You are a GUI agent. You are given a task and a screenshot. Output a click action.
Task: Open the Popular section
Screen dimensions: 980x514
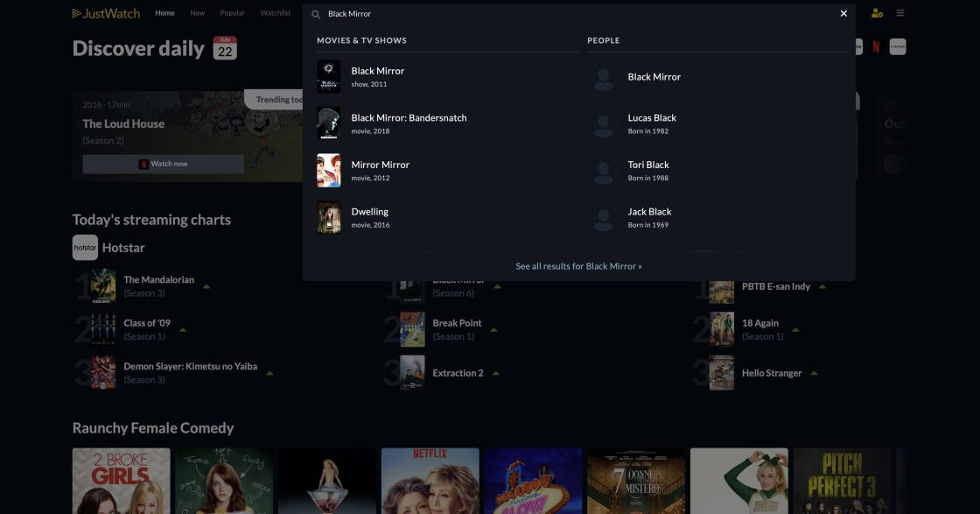232,12
